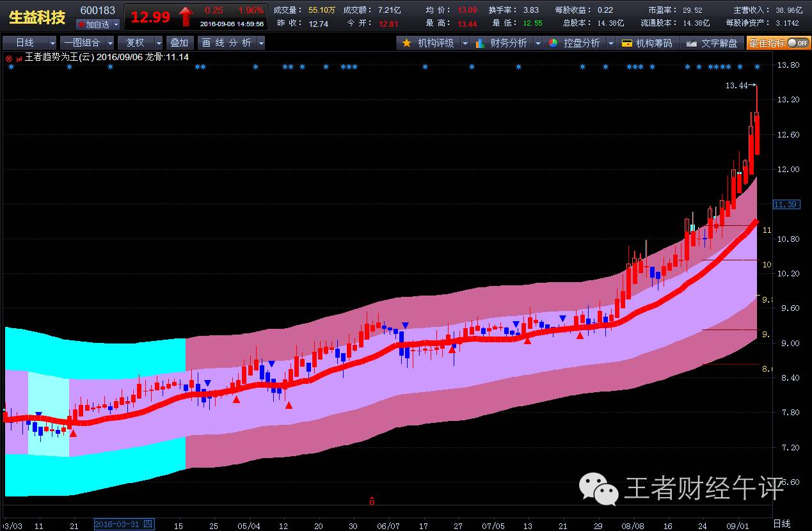Select the 日线 daily line menu
812x531 pixels.
coord(24,43)
